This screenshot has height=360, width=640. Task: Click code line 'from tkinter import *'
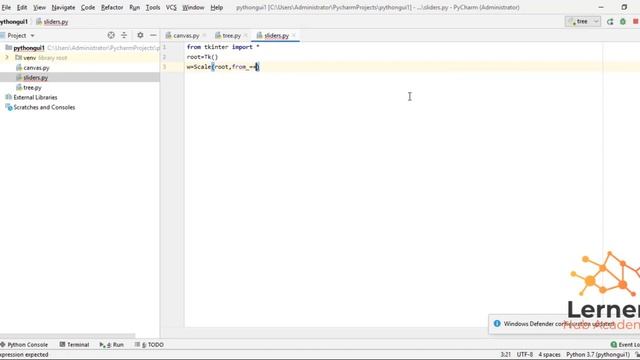point(223,47)
